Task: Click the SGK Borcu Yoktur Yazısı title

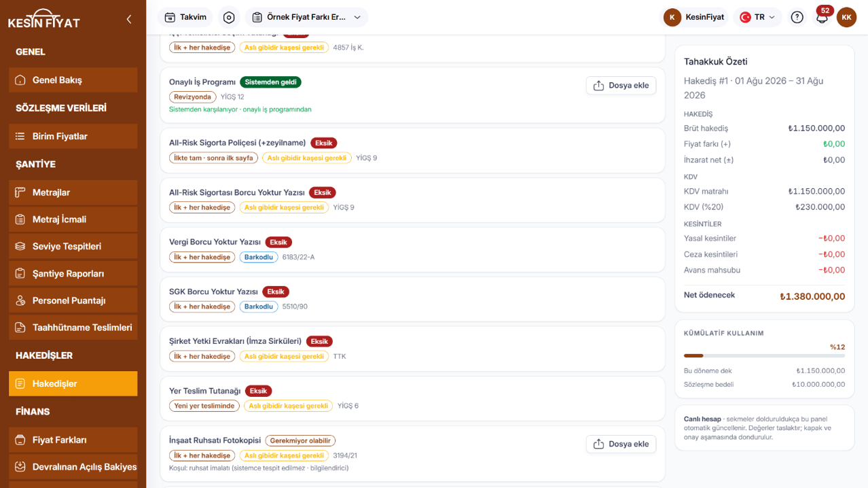Action: point(213,292)
